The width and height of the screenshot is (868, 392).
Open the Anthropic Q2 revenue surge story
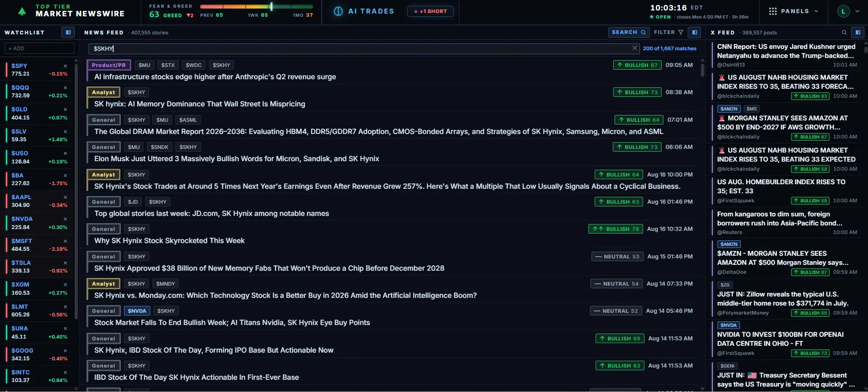(x=215, y=77)
